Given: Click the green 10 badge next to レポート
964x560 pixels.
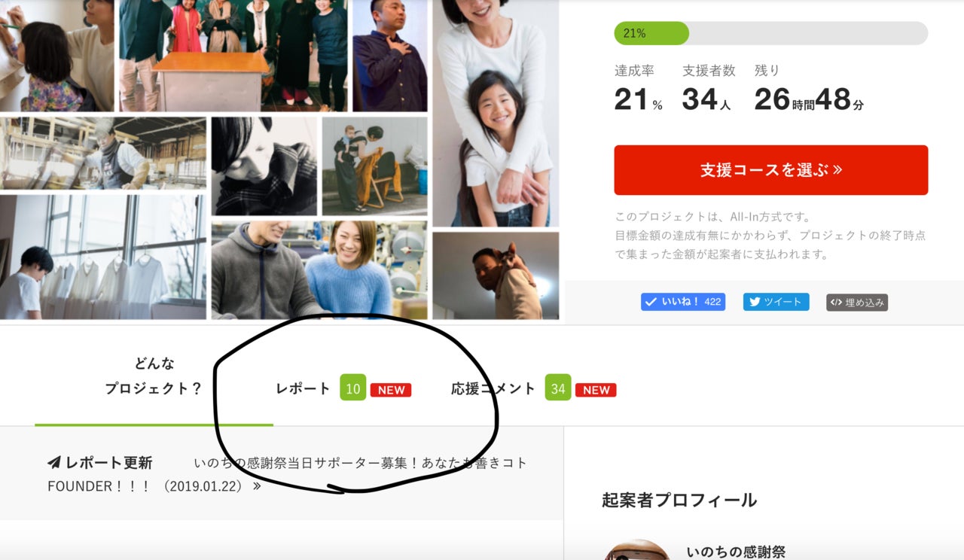Looking at the screenshot, I should (x=352, y=388).
